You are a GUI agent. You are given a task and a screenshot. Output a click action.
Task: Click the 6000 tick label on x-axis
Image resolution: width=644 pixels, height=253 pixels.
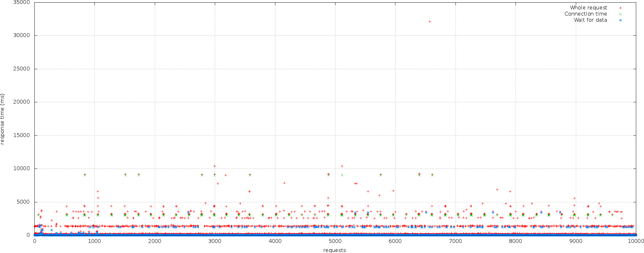pos(395,241)
